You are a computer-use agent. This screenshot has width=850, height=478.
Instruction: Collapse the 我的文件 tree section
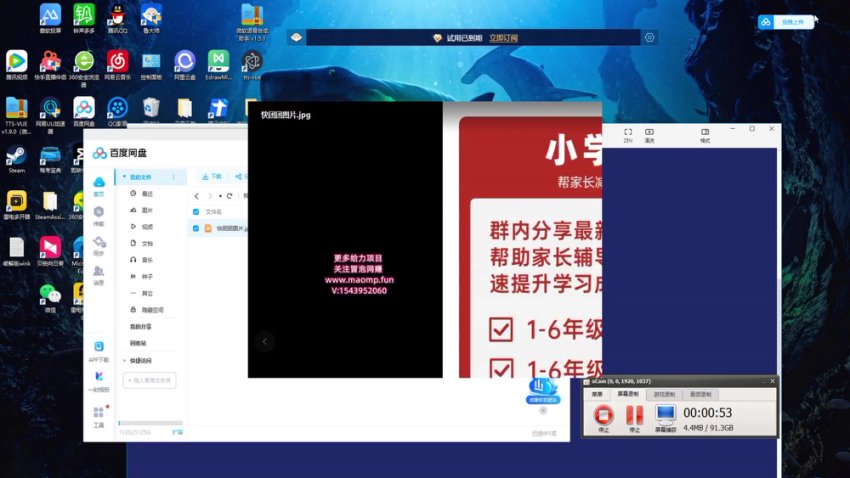click(123, 177)
